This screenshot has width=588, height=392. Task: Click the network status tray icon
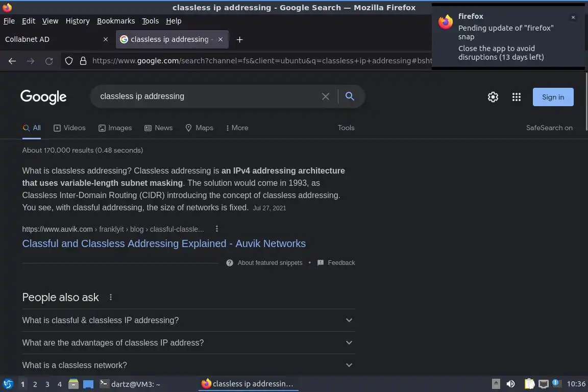(x=544, y=384)
